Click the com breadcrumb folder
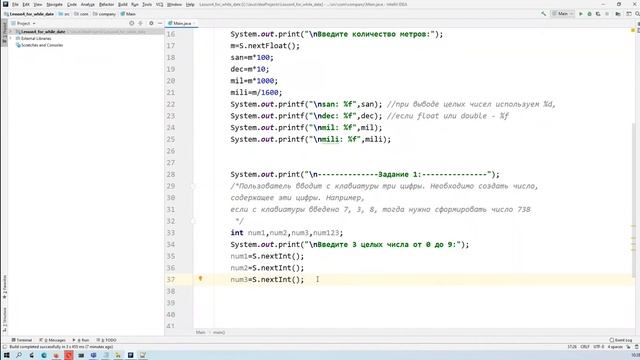This screenshot has height=360, width=640. (x=82, y=14)
